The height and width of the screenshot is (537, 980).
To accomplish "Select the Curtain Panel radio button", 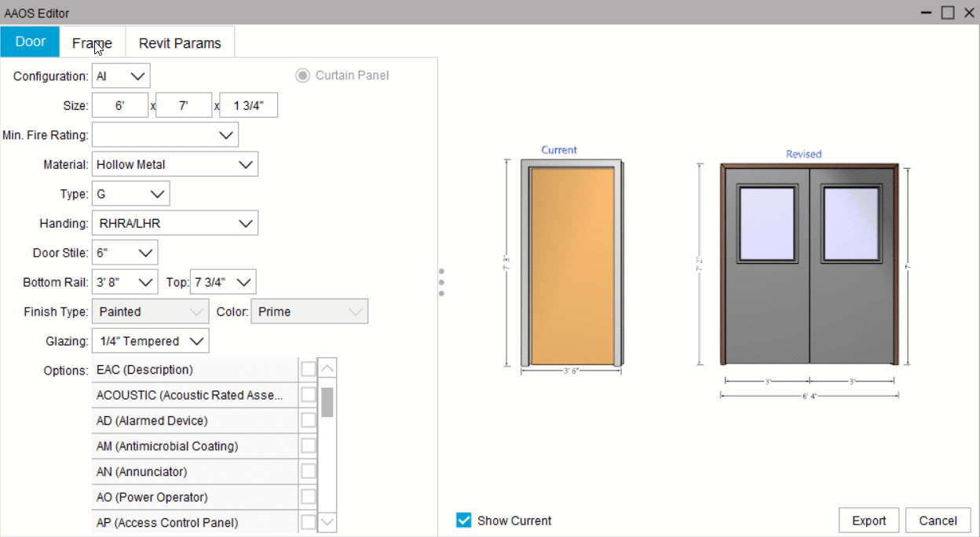I will 302,75.
